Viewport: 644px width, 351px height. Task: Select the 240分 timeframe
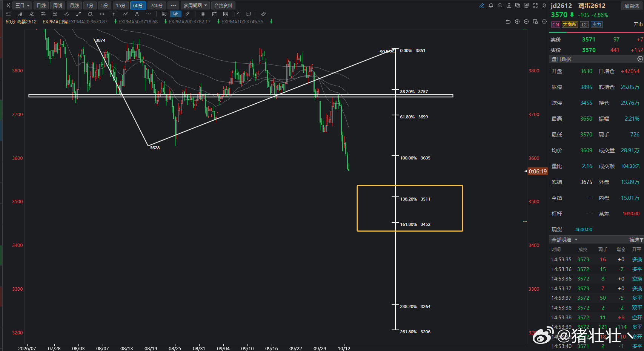point(157,5)
